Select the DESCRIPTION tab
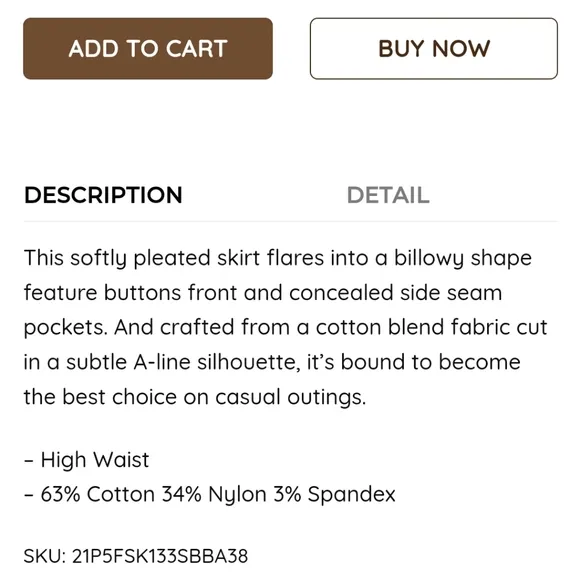This screenshot has height=580, width=580. click(x=103, y=195)
